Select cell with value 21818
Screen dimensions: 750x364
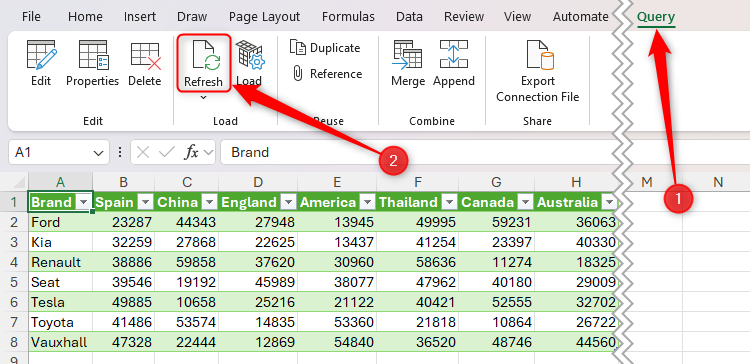[x=418, y=322]
